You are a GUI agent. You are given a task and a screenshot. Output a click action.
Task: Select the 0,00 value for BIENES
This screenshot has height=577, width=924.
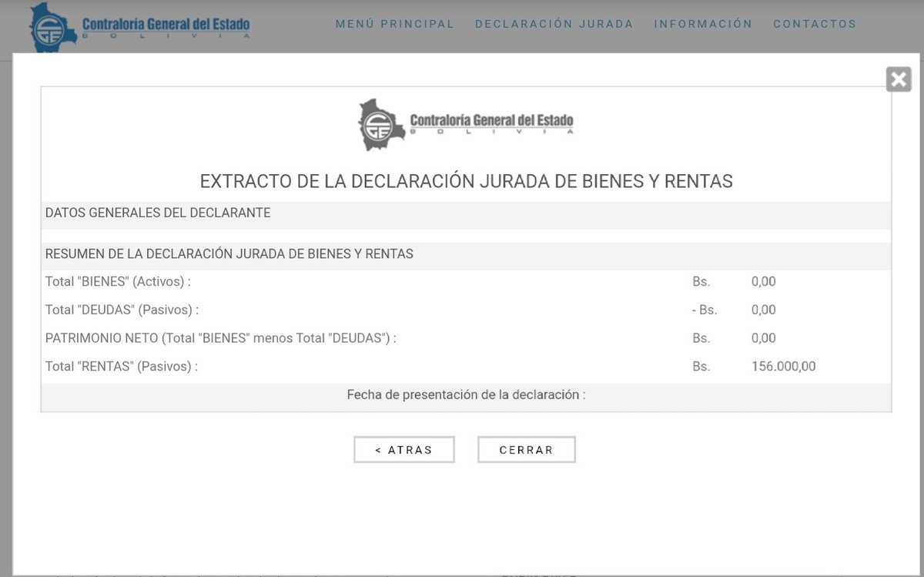coord(764,282)
